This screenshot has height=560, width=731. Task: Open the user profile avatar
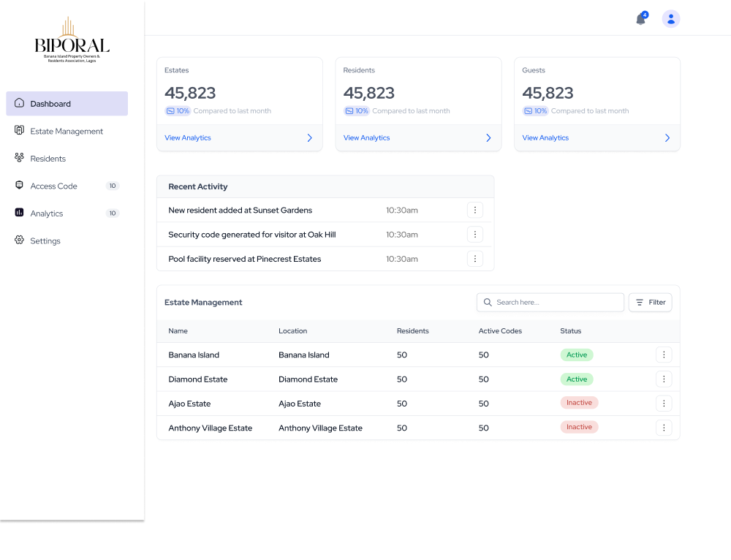click(x=671, y=19)
